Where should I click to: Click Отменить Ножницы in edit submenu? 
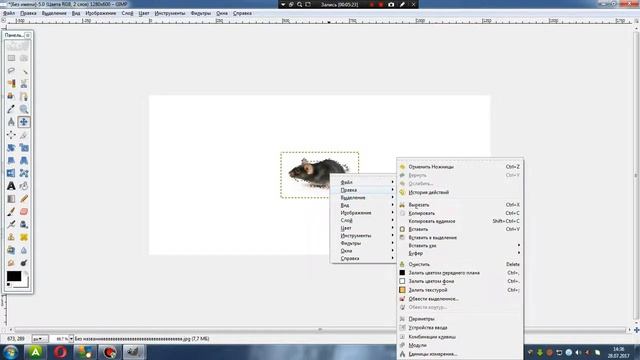pos(460,167)
